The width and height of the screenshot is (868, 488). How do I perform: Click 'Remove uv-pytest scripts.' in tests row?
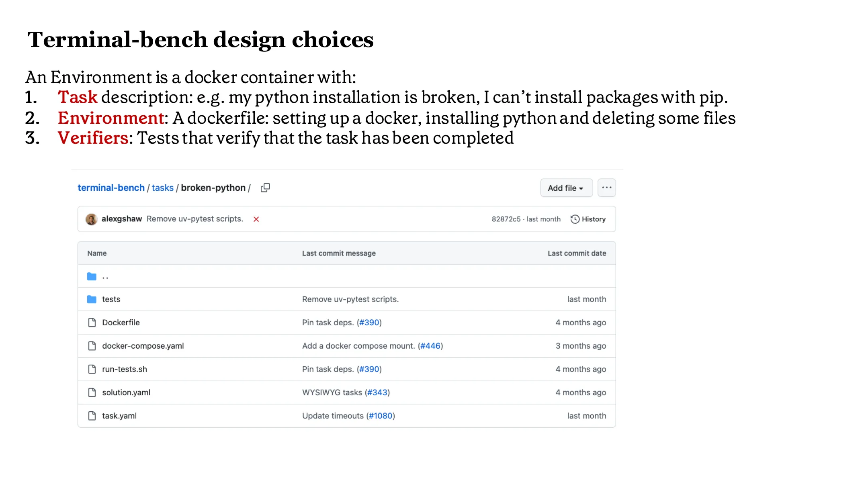point(350,299)
